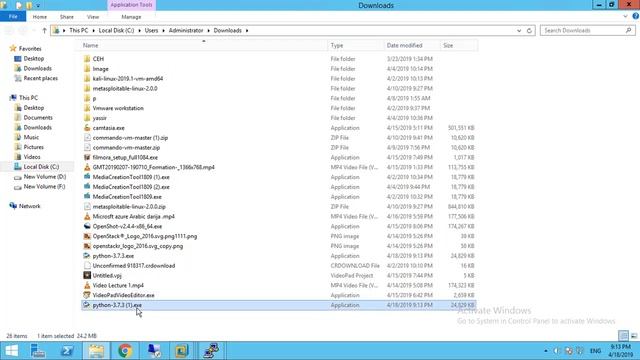Click the Application Tools contextual tab

(x=131, y=5)
